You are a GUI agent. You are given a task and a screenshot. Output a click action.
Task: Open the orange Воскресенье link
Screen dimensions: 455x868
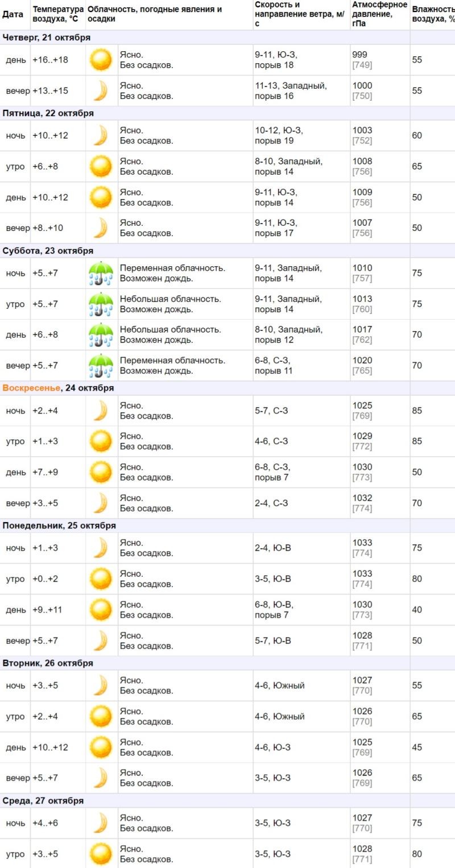(31, 388)
